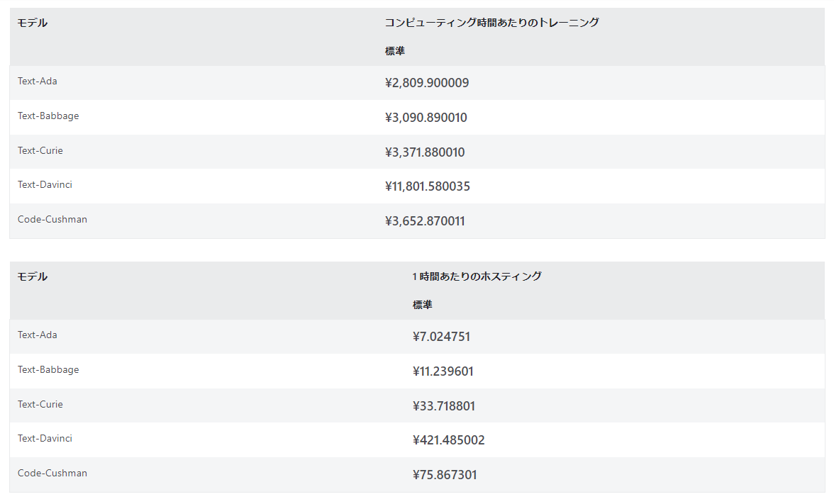The height and width of the screenshot is (504, 834).
Task: Select Text-Babbage in the training table
Action: (x=48, y=116)
